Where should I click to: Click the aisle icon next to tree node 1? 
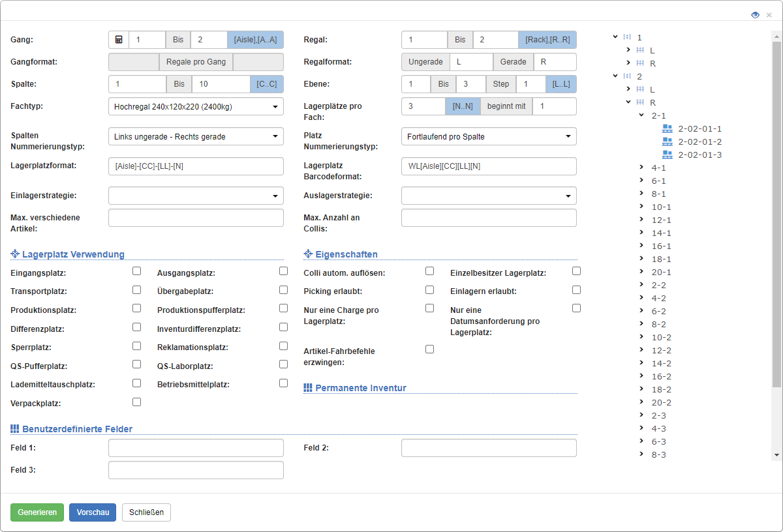pos(627,37)
